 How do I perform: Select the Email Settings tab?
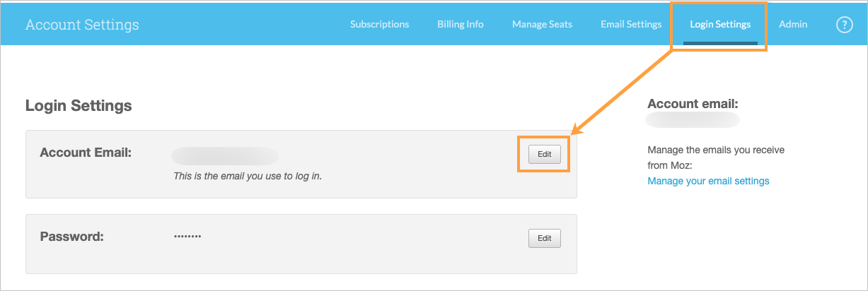[631, 24]
